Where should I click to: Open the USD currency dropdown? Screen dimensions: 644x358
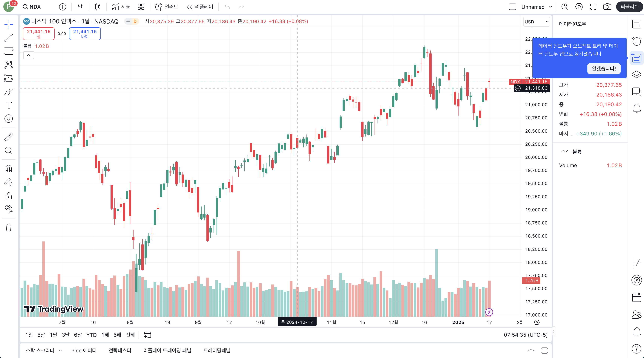536,22
